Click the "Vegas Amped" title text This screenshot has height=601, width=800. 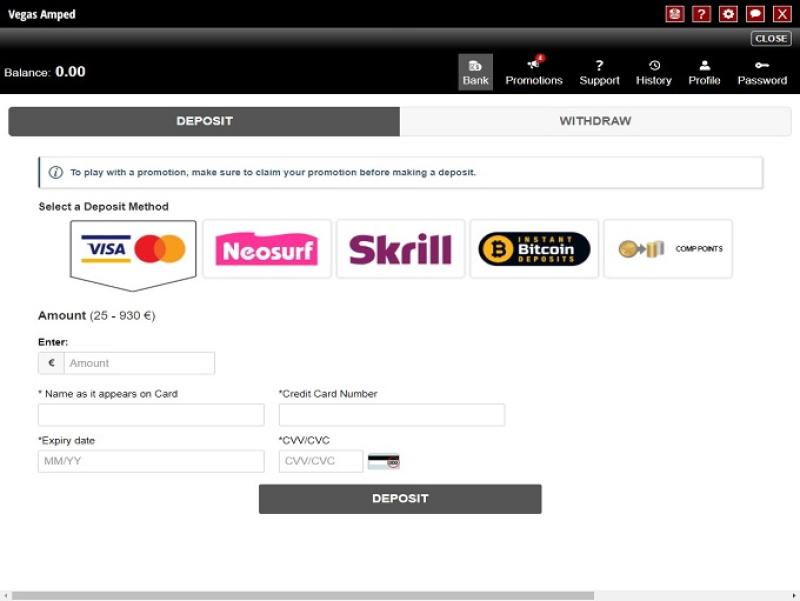click(x=42, y=14)
